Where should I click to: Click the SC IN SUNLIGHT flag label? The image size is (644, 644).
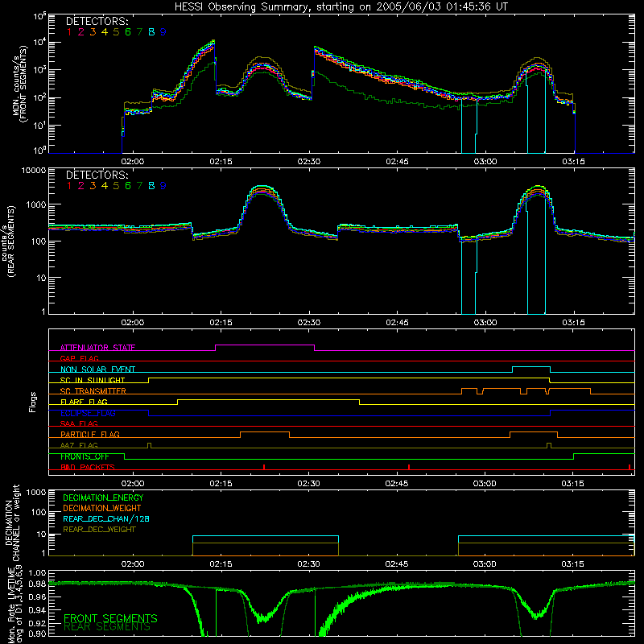click(93, 380)
